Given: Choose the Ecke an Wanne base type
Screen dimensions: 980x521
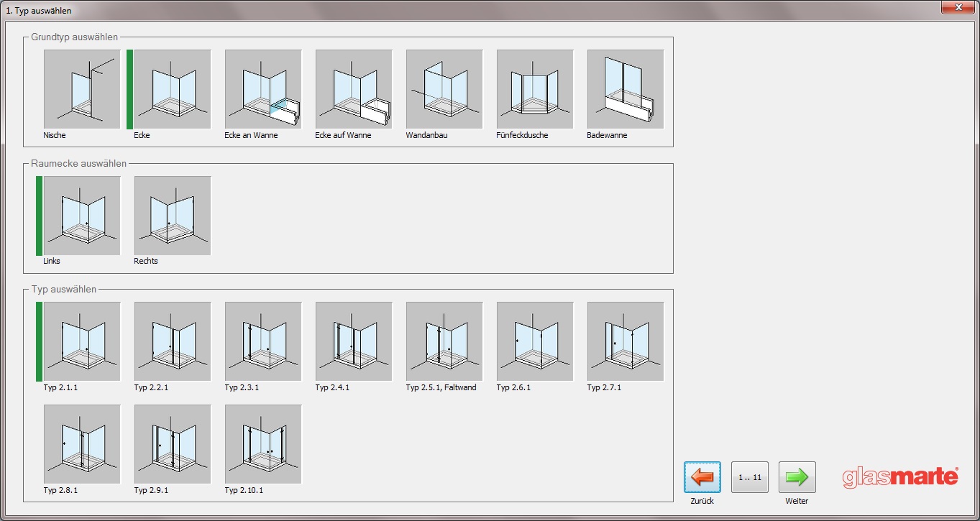Looking at the screenshot, I should pos(263,89).
